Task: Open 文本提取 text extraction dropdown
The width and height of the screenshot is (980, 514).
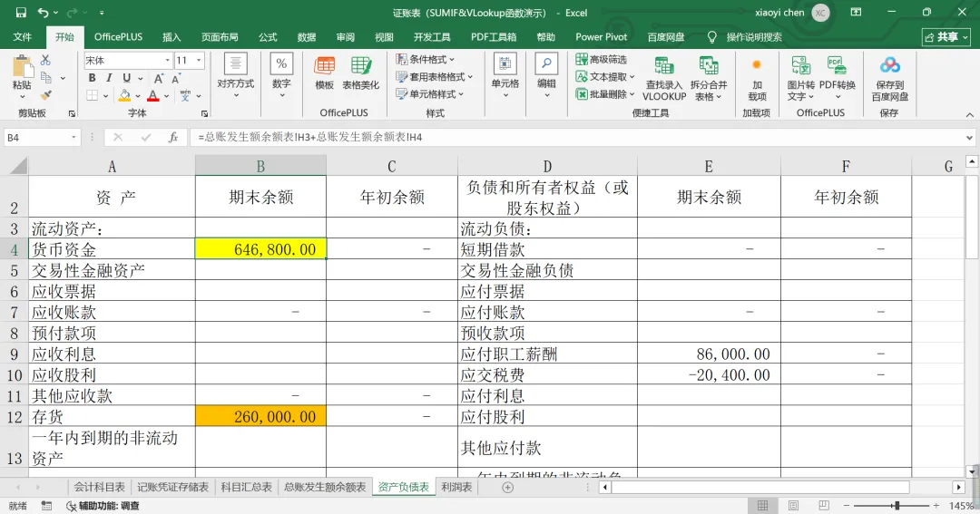Action: [605, 77]
